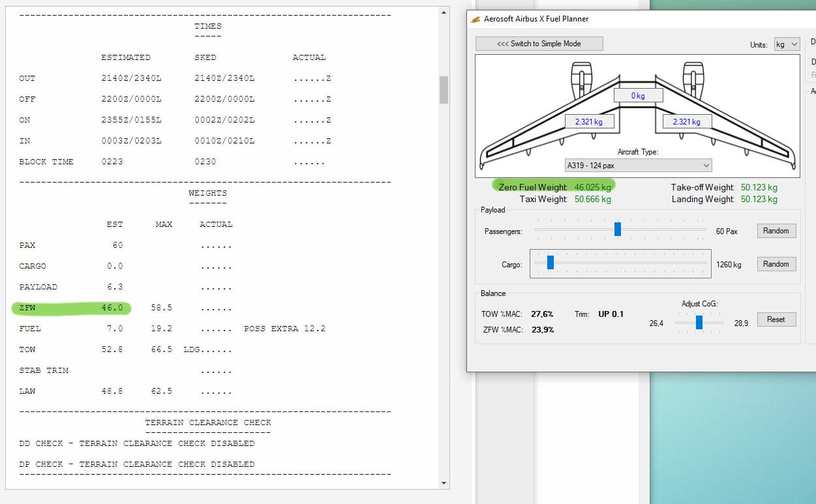Click the Adjust CoG slider handle

point(699,322)
